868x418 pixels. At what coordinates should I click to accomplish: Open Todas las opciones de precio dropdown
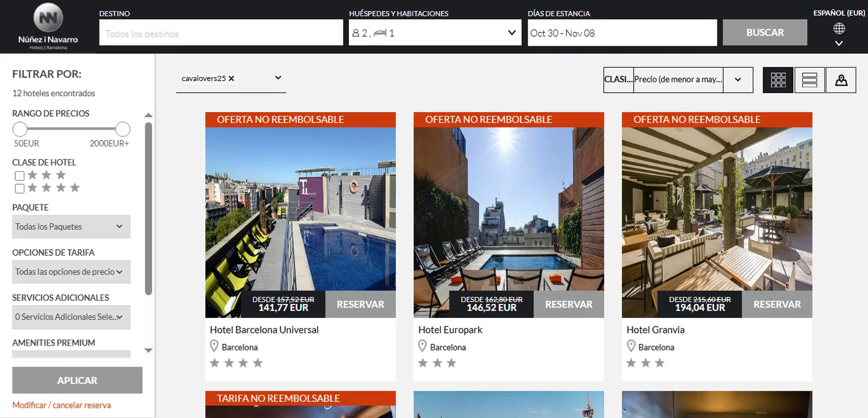click(71, 272)
